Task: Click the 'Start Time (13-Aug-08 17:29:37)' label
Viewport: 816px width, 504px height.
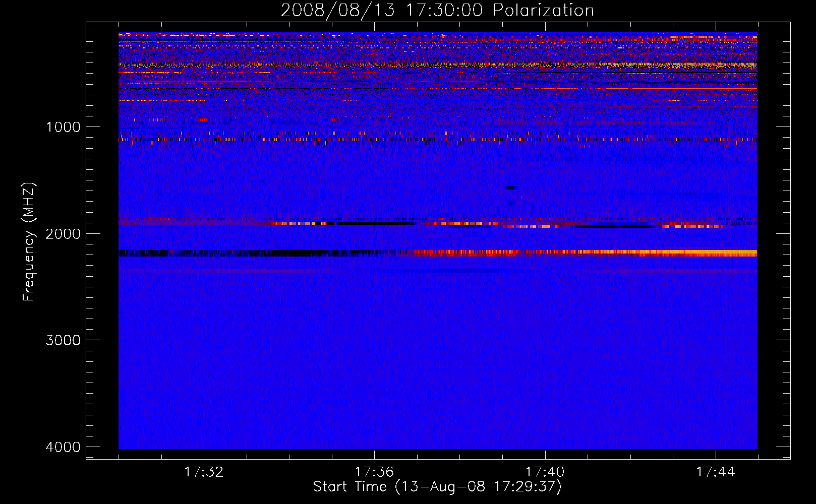Action: coord(437,487)
